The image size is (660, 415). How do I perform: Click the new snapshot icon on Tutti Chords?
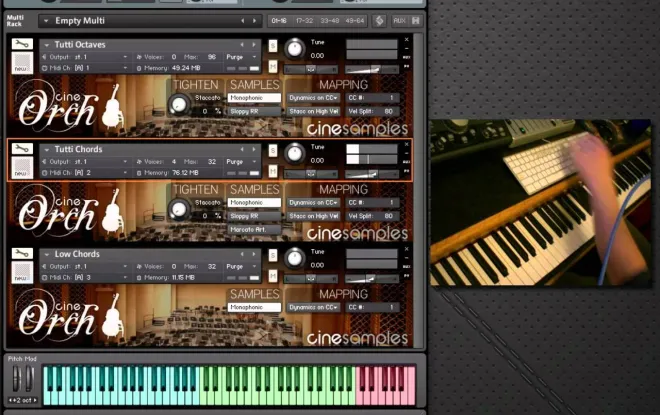click(x=22, y=168)
